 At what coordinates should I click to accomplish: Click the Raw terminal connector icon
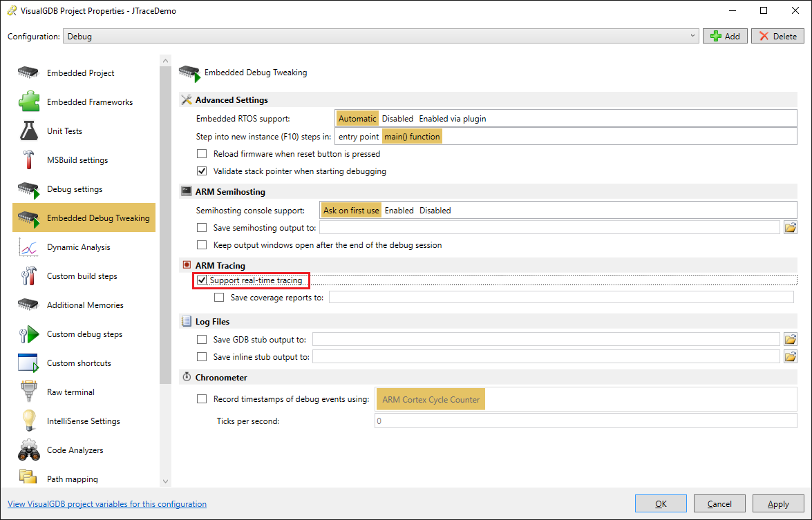point(28,392)
